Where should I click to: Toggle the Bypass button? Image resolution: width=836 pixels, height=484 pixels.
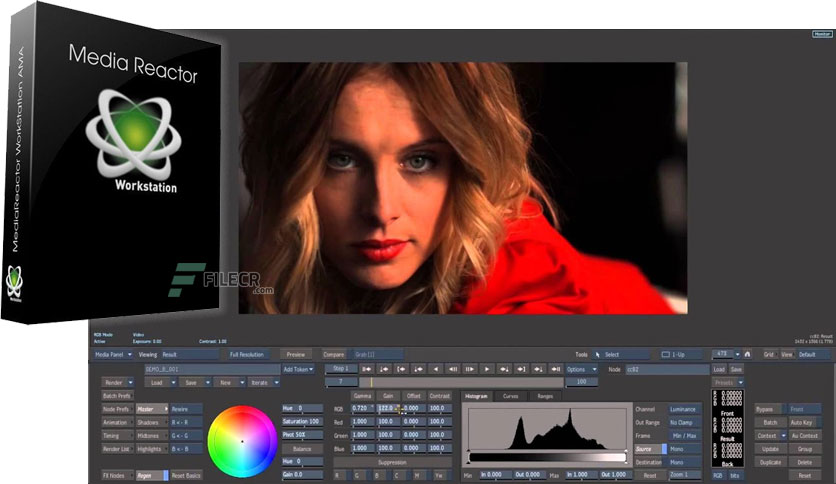[x=769, y=409]
